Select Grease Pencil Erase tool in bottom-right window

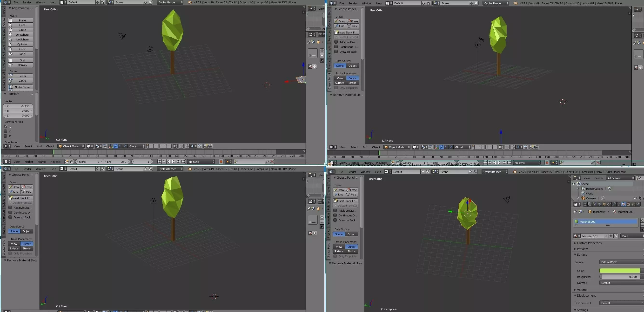coord(352,190)
